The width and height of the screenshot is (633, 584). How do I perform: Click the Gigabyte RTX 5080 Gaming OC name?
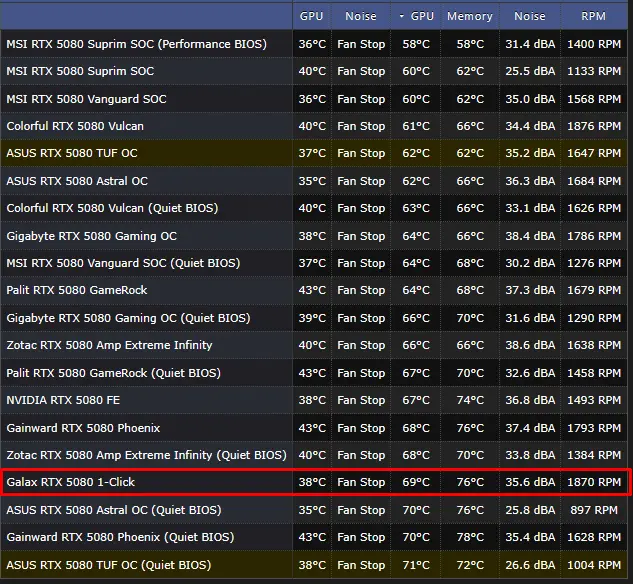pos(92,236)
